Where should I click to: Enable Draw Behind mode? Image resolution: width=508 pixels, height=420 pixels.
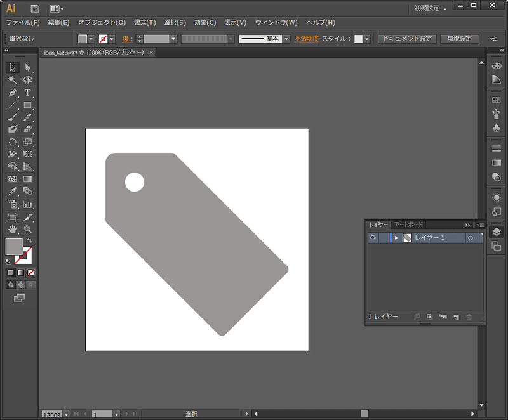pos(21,285)
